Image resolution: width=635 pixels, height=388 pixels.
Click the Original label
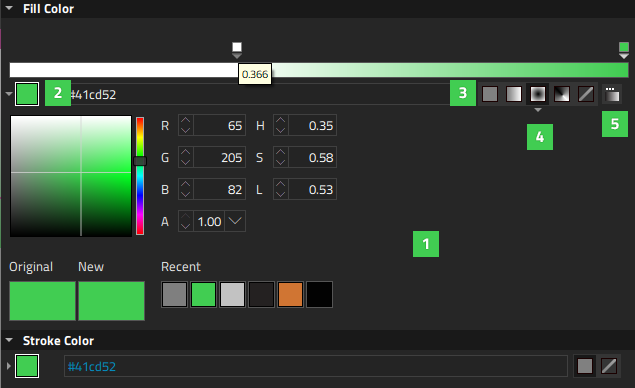point(31,267)
